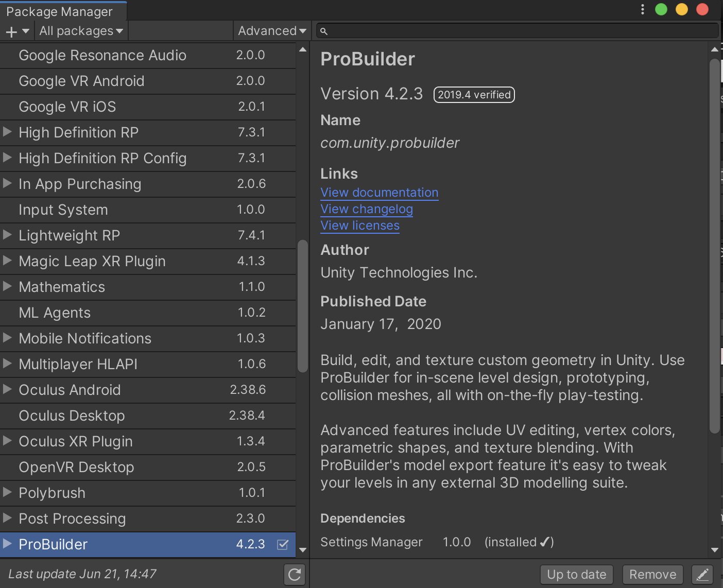This screenshot has width=723, height=588.
Task: Click the search magnifier icon
Action: click(324, 31)
